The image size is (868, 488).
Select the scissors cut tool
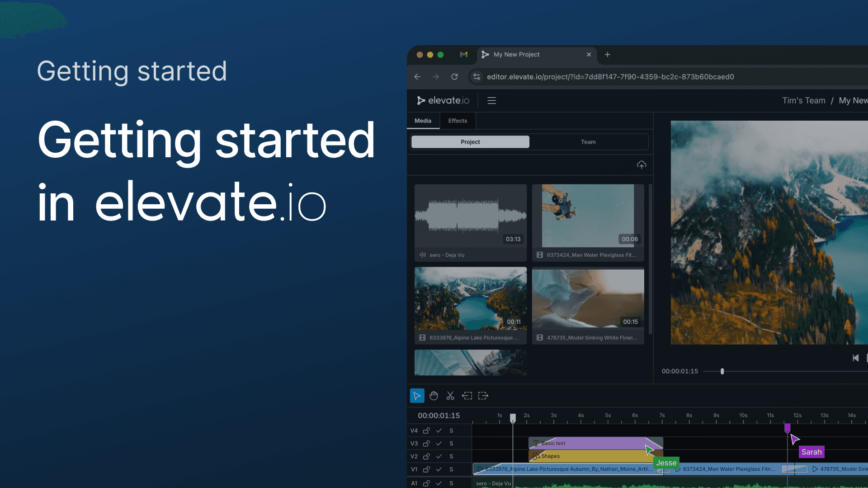[x=450, y=396]
